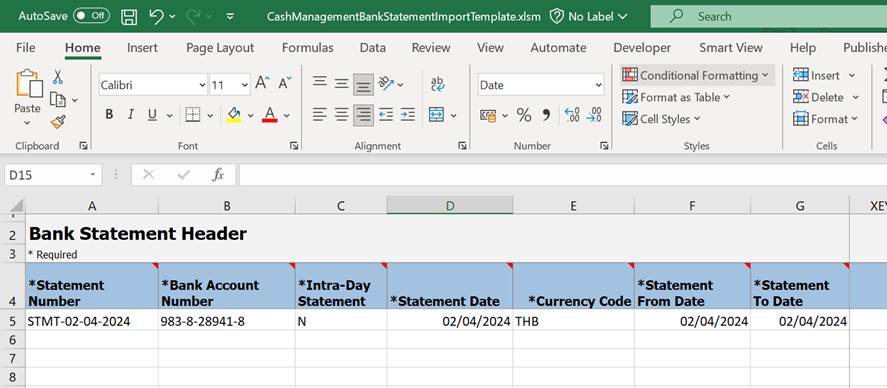
Task: Click Decrease Font Size icon
Action: point(285,83)
